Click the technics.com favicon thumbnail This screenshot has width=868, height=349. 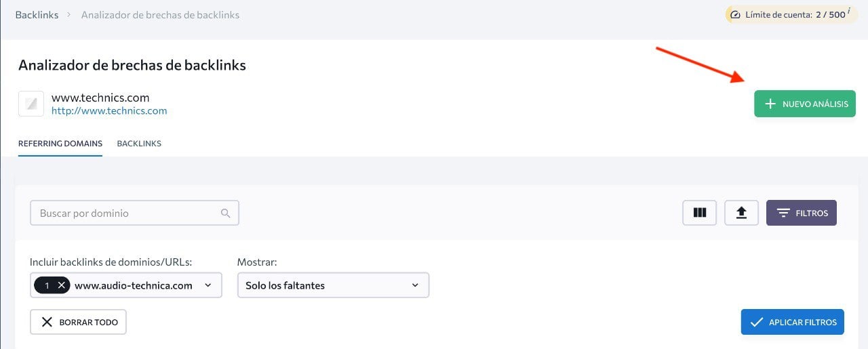pyautogui.click(x=31, y=104)
